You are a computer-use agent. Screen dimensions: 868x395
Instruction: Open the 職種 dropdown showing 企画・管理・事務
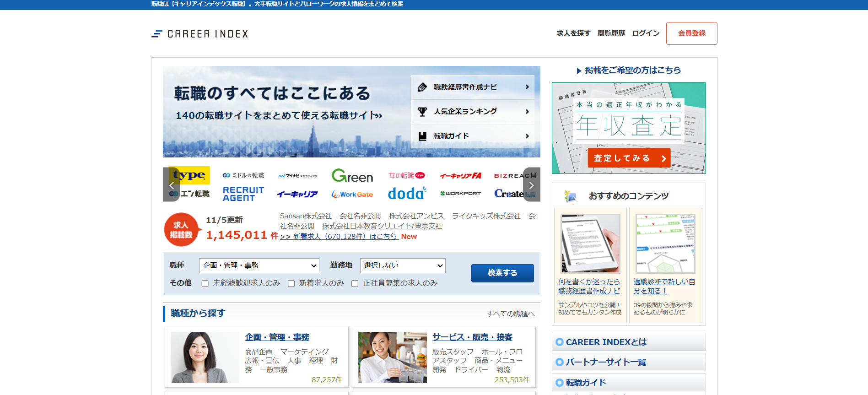point(259,265)
